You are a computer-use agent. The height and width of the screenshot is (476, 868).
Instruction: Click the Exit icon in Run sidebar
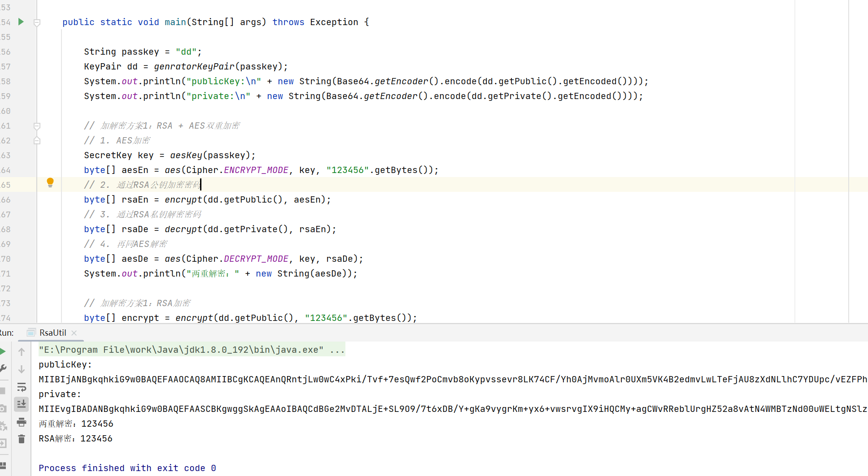point(3,443)
